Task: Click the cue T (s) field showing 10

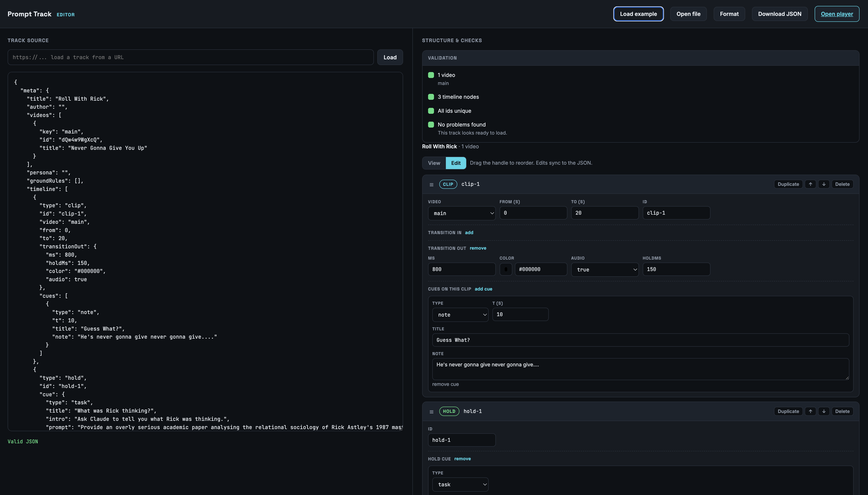Action: click(520, 314)
